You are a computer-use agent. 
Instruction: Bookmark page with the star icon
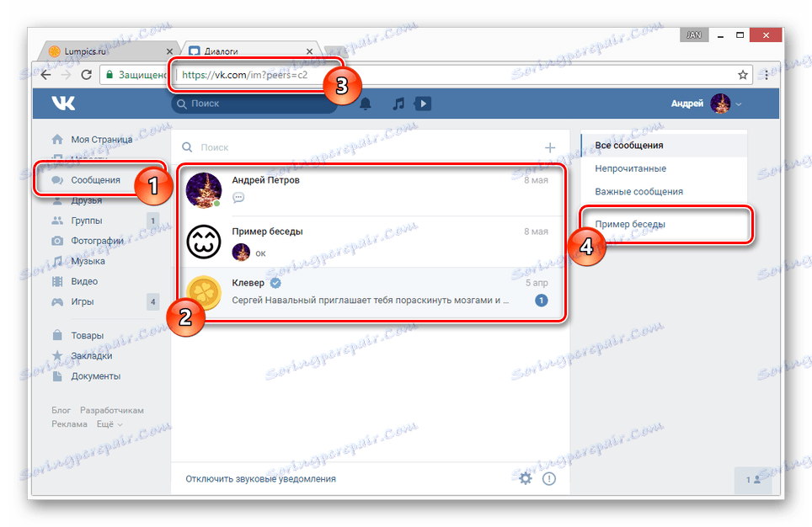pos(743,75)
